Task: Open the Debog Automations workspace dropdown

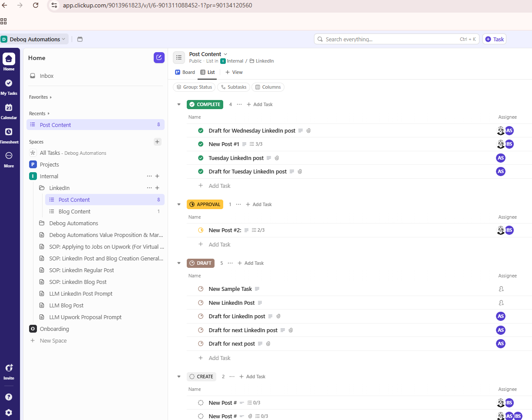Action: click(34, 39)
